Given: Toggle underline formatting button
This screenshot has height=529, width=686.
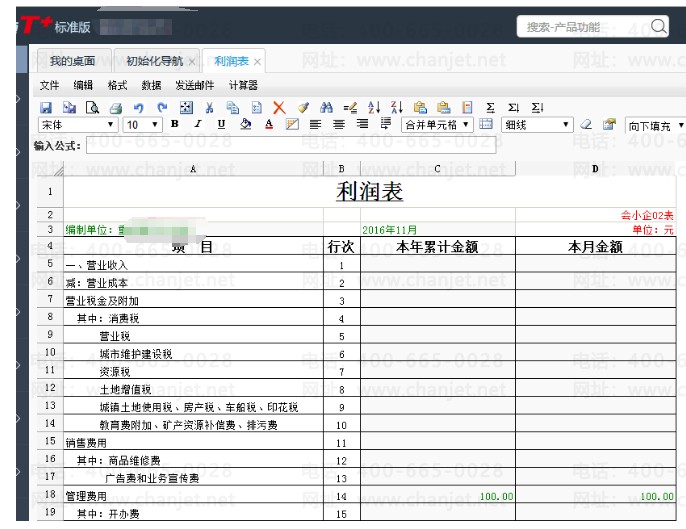Looking at the screenshot, I should tap(221, 125).
